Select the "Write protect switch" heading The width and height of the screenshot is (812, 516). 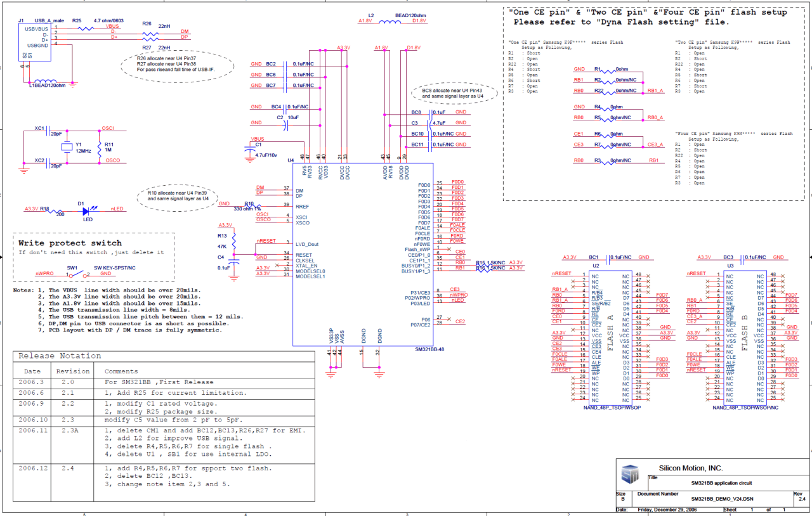pyautogui.click(x=70, y=243)
